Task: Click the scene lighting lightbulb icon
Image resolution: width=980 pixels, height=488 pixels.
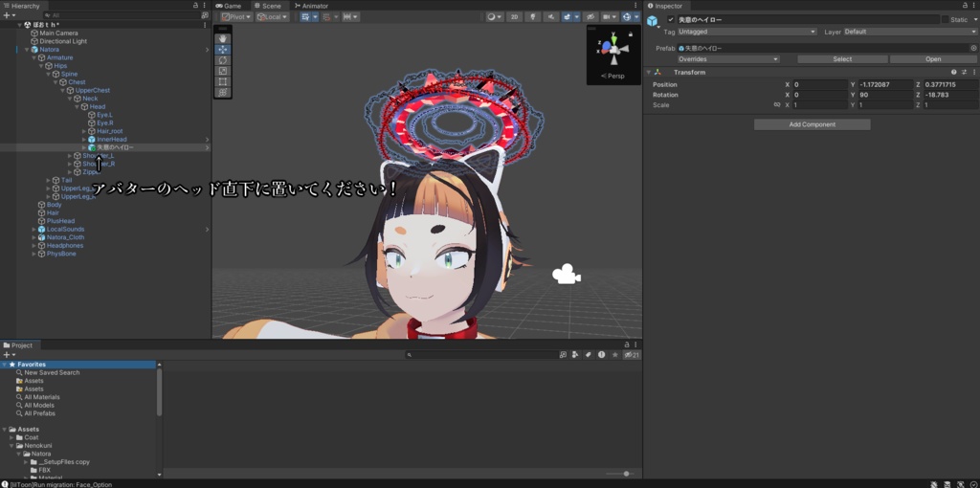Action: coord(533,17)
